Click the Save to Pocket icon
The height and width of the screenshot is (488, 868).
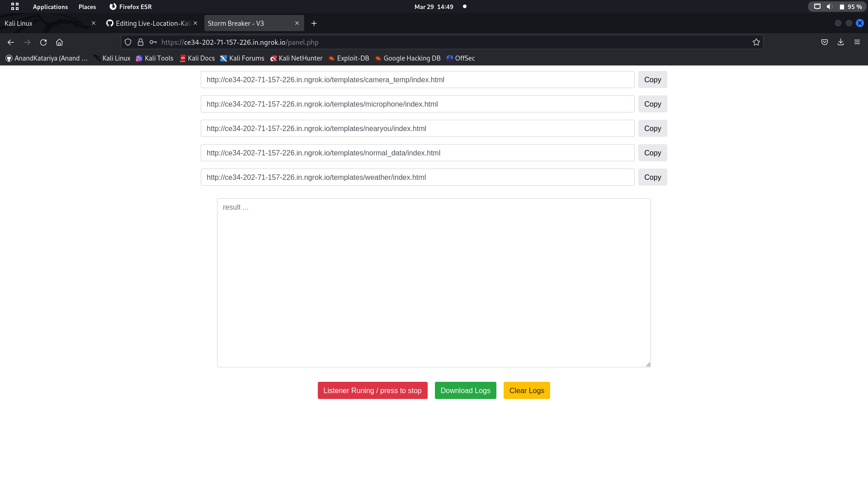point(824,42)
